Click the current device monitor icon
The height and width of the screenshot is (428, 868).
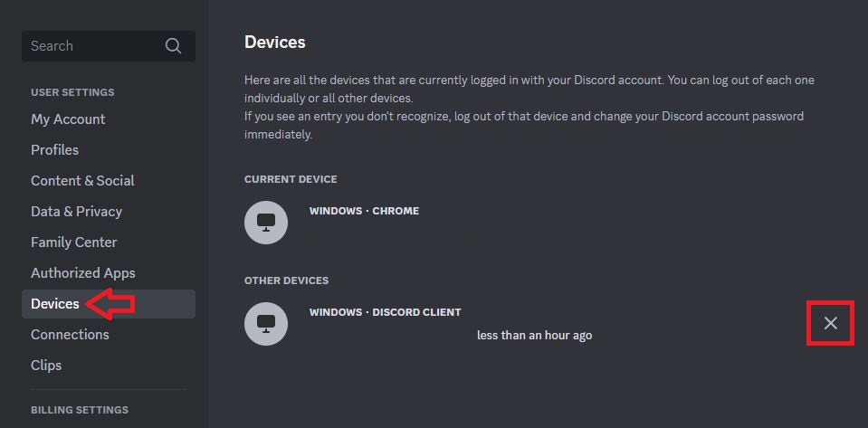click(266, 223)
